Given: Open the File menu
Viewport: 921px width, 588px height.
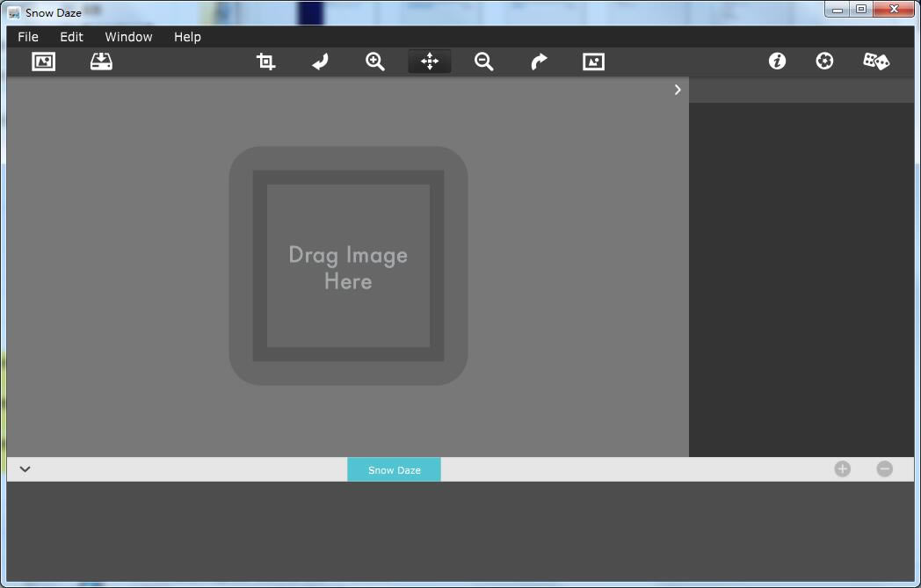Looking at the screenshot, I should coord(28,37).
